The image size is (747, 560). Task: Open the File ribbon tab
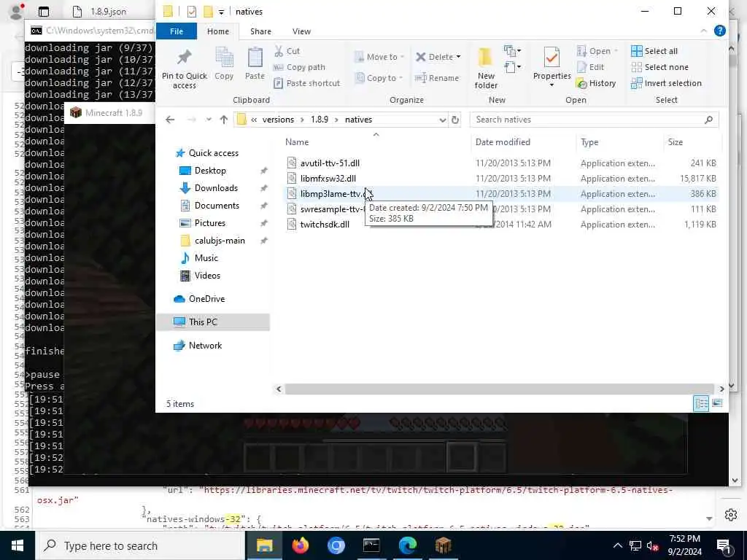[x=177, y=31]
